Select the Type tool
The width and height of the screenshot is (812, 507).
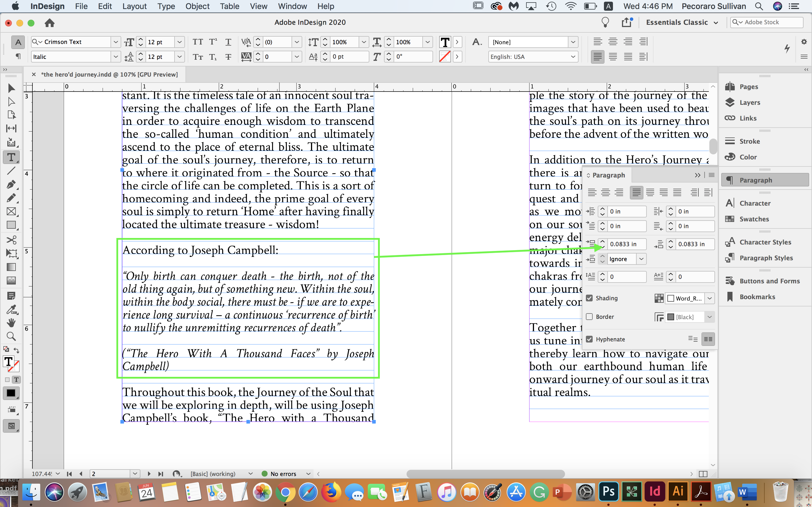(x=11, y=157)
